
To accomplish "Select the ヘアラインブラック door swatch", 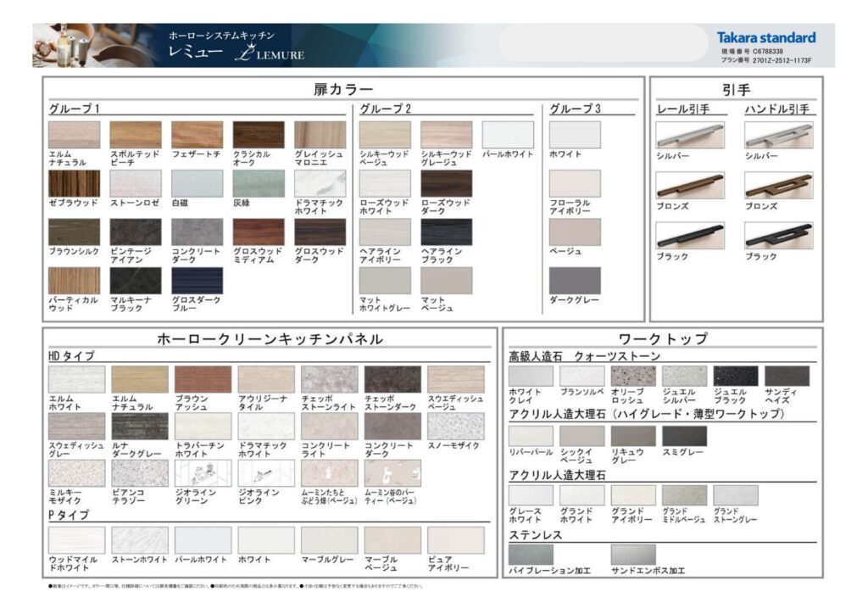I will pyautogui.click(x=447, y=232).
